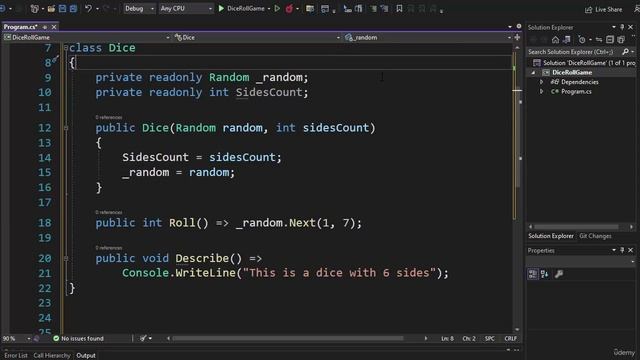
Task: Collapse the Describe method at line 20
Action: coord(66,258)
